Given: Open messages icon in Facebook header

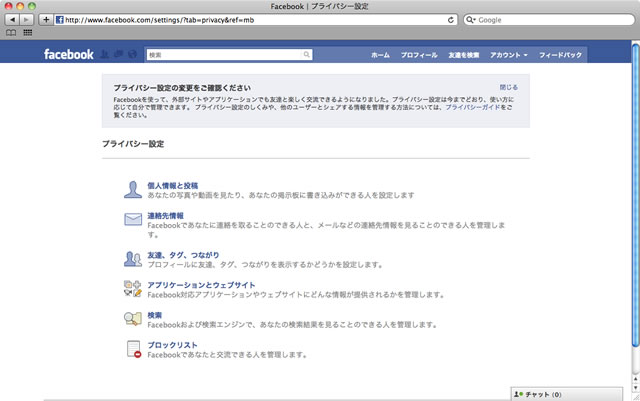Looking at the screenshot, I should tap(118, 54).
